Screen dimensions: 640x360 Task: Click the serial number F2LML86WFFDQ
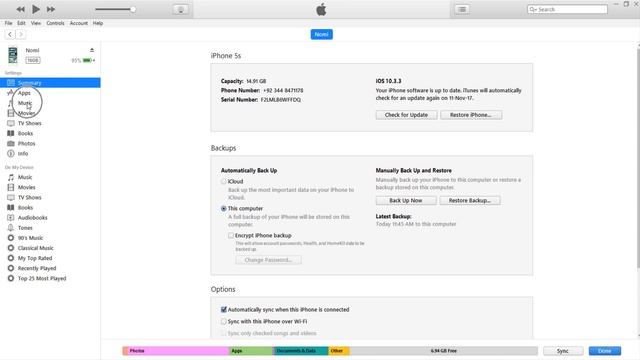coord(281,100)
